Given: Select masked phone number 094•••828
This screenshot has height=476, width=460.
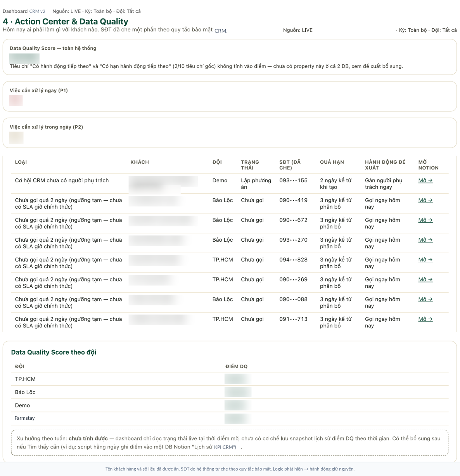Looking at the screenshot, I should [293, 260].
